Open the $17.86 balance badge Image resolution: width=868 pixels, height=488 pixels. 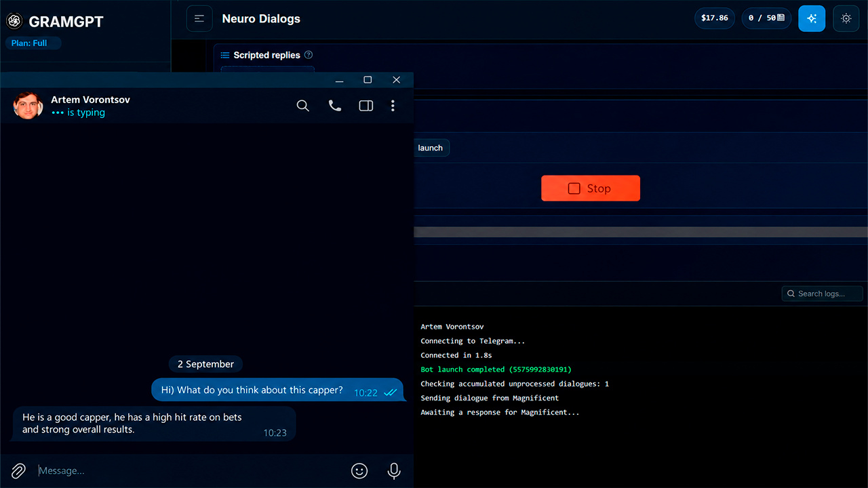pos(715,18)
